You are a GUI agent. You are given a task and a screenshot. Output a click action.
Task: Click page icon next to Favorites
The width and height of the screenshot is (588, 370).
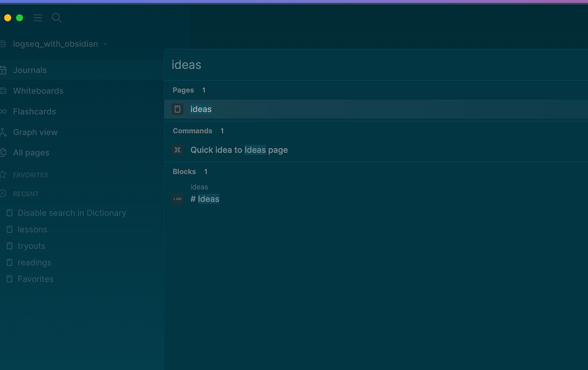point(10,279)
